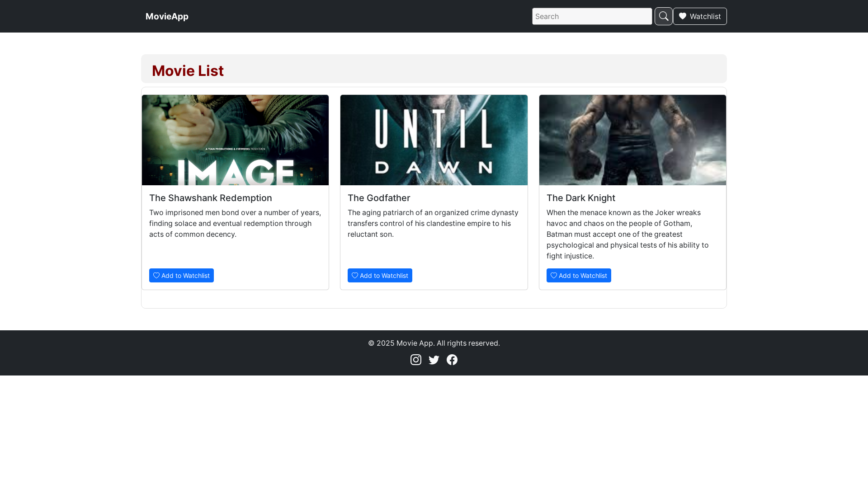Viewport: 868px width, 488px height.
Task: Add The Dark Knight to Watchlist
Action: [x=579, y=275]
